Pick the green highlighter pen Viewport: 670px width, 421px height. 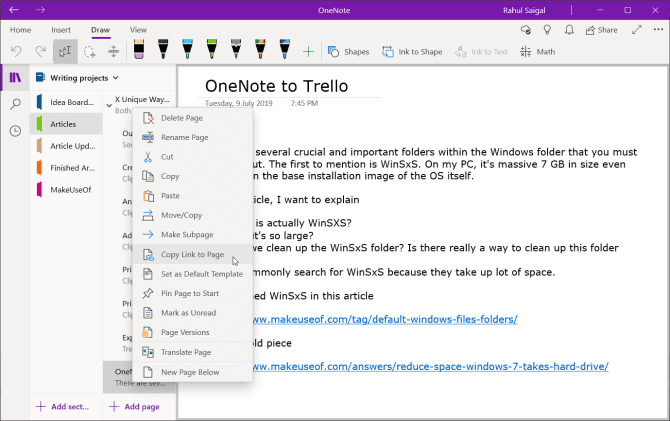point(212,49)
